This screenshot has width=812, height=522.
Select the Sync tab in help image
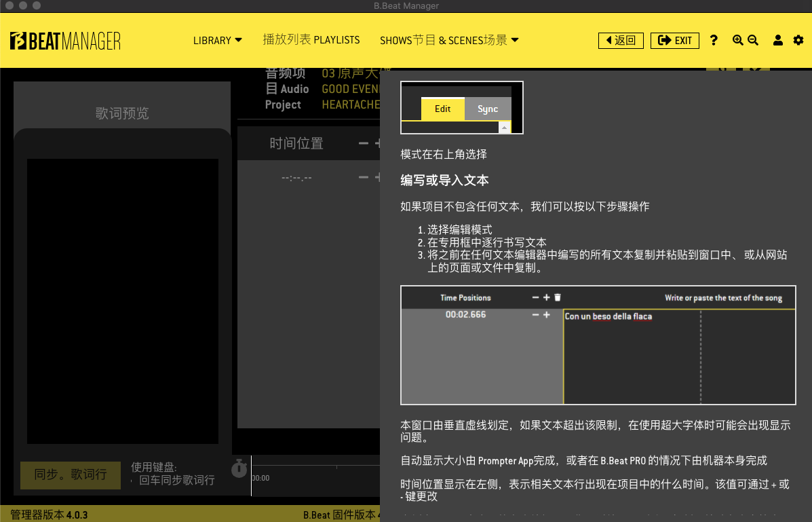click(x=488, y=109)
